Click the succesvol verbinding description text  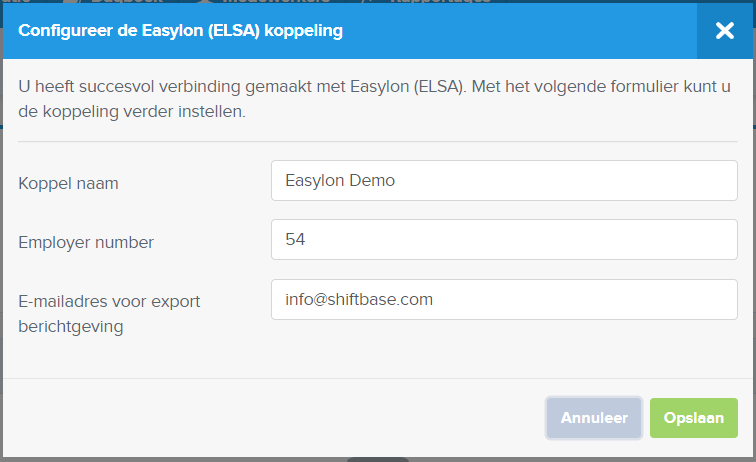[374, 99]
